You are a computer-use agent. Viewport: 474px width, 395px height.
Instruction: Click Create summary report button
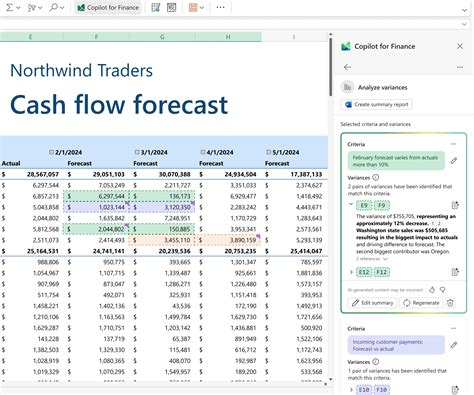(376, 104)
